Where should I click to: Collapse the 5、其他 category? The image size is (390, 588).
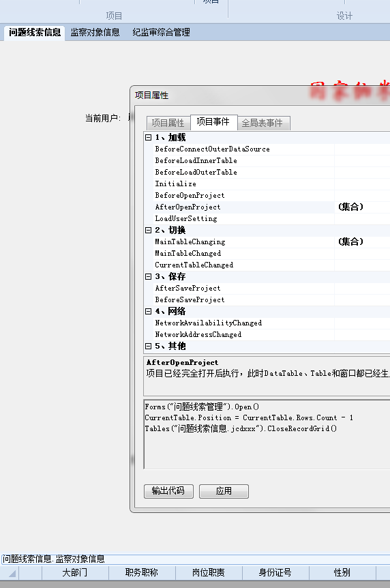point(149,346)
